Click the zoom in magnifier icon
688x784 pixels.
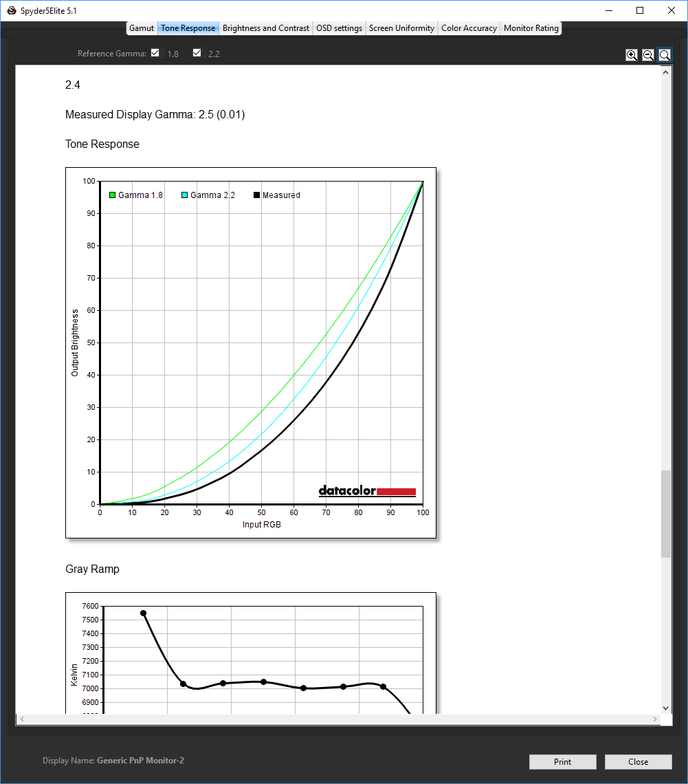[632, 55]
